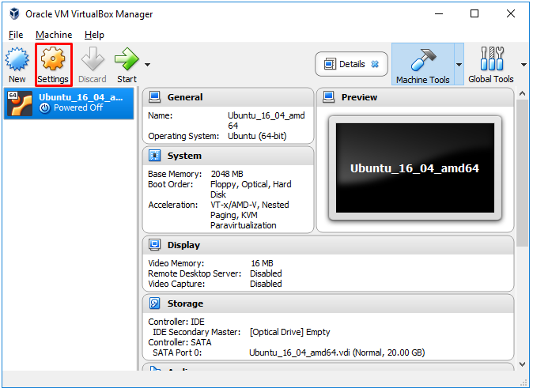Screen dimensions: 533x392
Task: Click the Video Memory value 16 MB
Action: click(262, 263)
